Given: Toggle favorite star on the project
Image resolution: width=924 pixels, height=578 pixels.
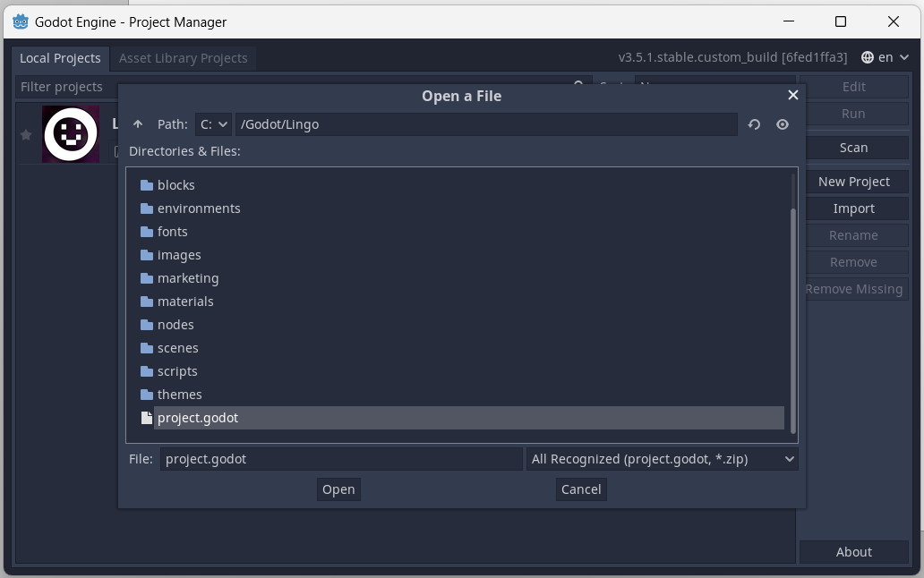Looking at the screenshot, I should pyautogui.click(x=26, y=134).
